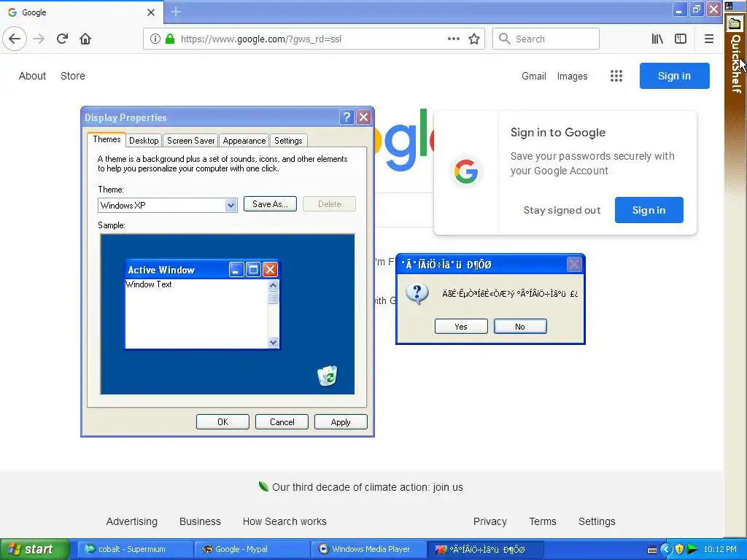Open the Store link
Screen dimensions: 747x560
pyautogui.click(x=73, y=76)
